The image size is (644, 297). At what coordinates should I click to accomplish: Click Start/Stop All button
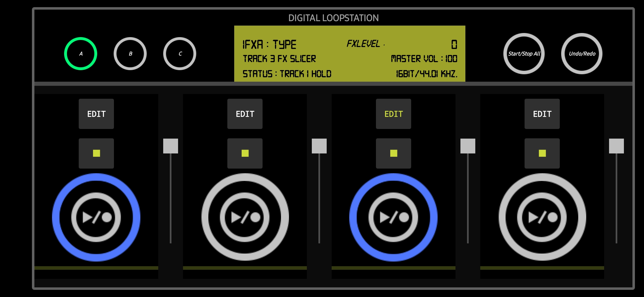coord(524,54)
